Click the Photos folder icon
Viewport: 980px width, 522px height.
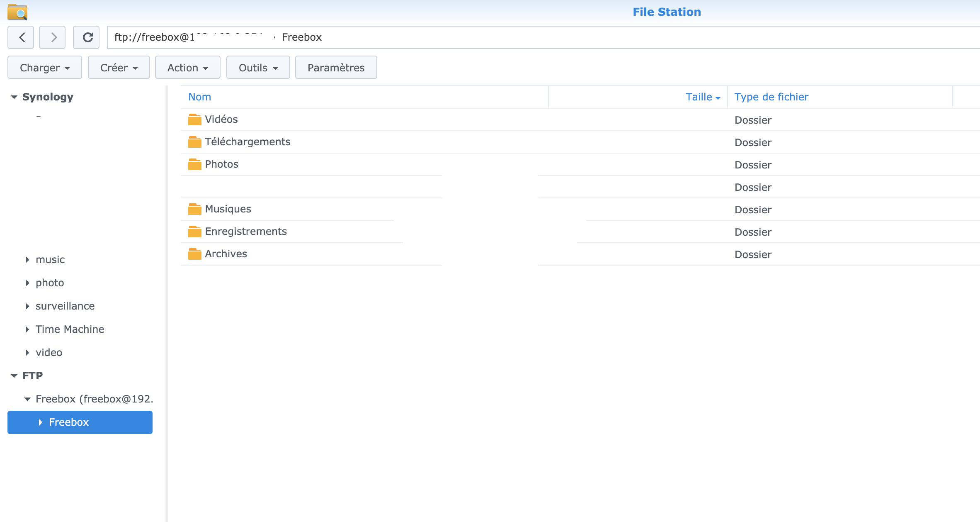point(194,164)
